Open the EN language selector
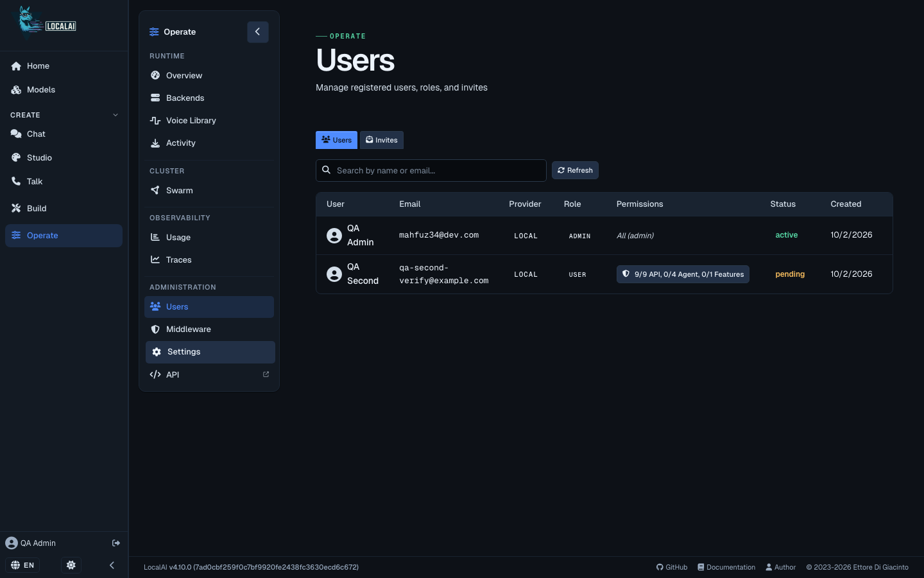Viewport: 924px width, 578px height. pyautogui.click(x=22, y=565)
